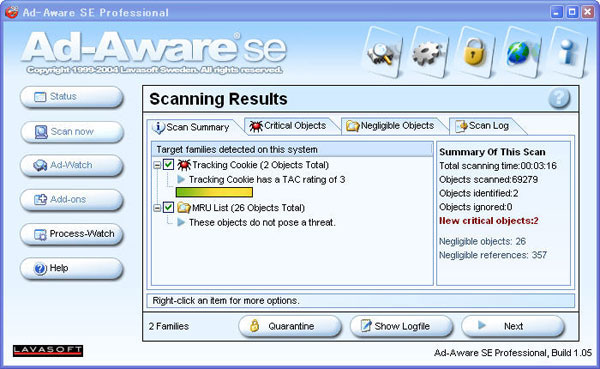Image resolution: width=600 pixels, height=369 pixels.
Task: Collapse the MRU List tree node
Action: (157, 208)
